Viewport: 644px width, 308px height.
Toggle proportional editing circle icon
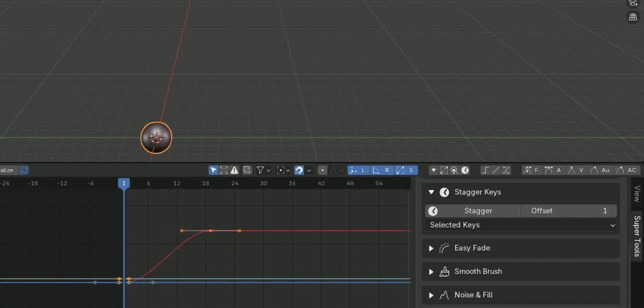click(323, 170)
